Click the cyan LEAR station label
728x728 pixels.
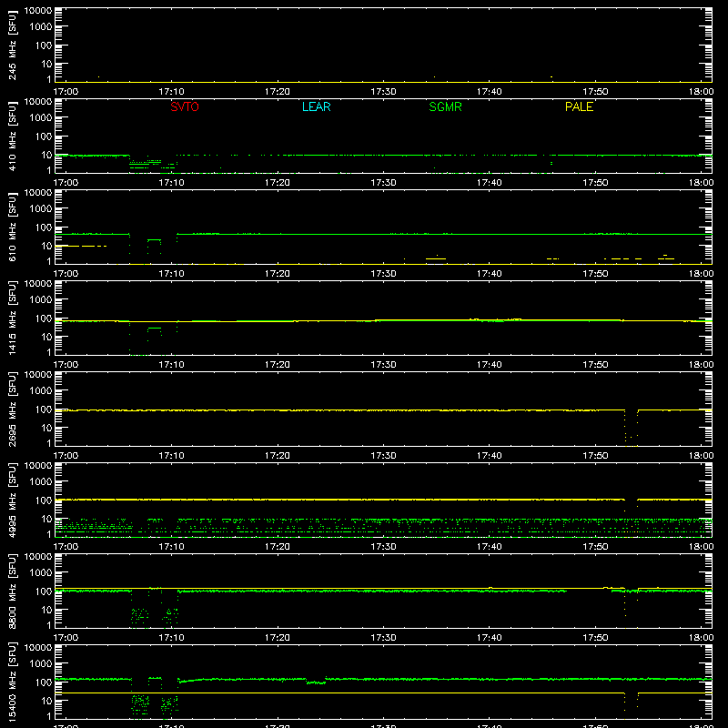316,106
